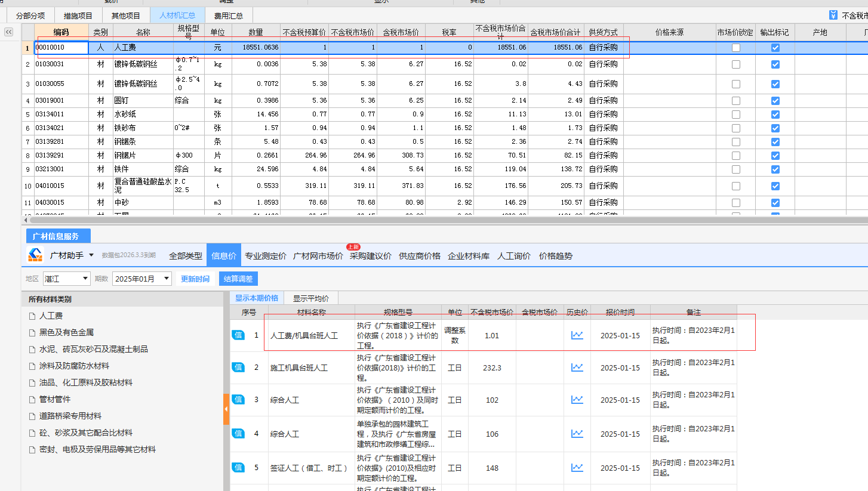
Task: Uncheck 输出标记 for 中砂 row
Action: click(775, 203)
